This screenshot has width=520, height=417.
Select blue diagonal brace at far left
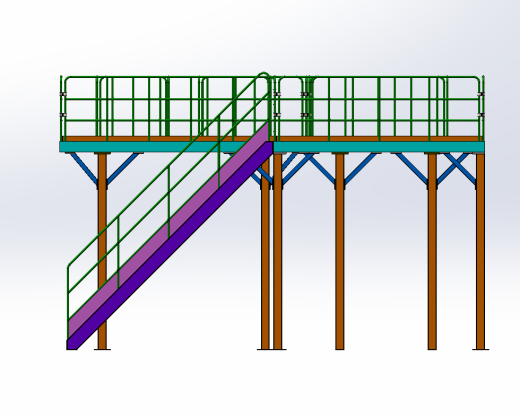[x=83, y=168]
